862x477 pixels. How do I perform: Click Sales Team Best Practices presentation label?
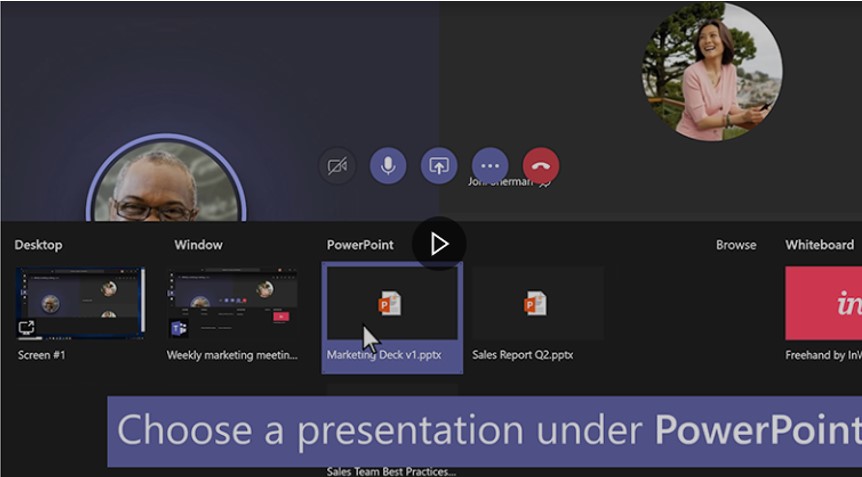(x=391, y=471)
